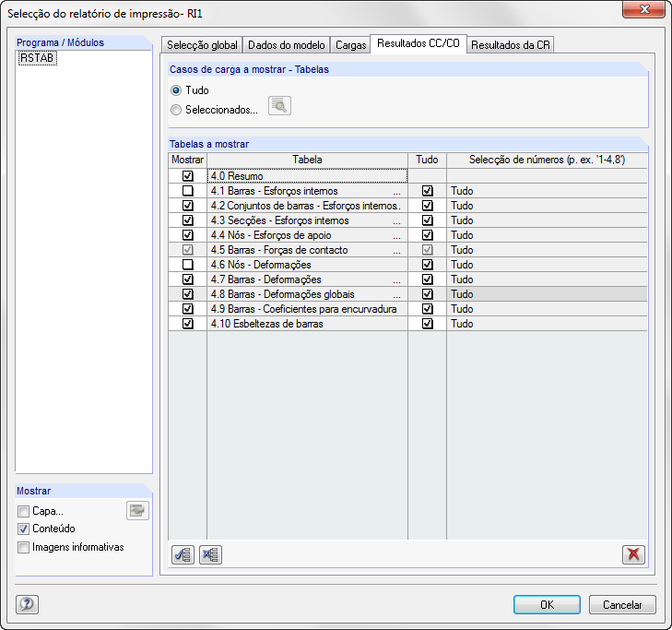Viewport: 672px width, 630px height.
Task: Click the load case selection magnifier icon
Action: [x=279, y=106]
